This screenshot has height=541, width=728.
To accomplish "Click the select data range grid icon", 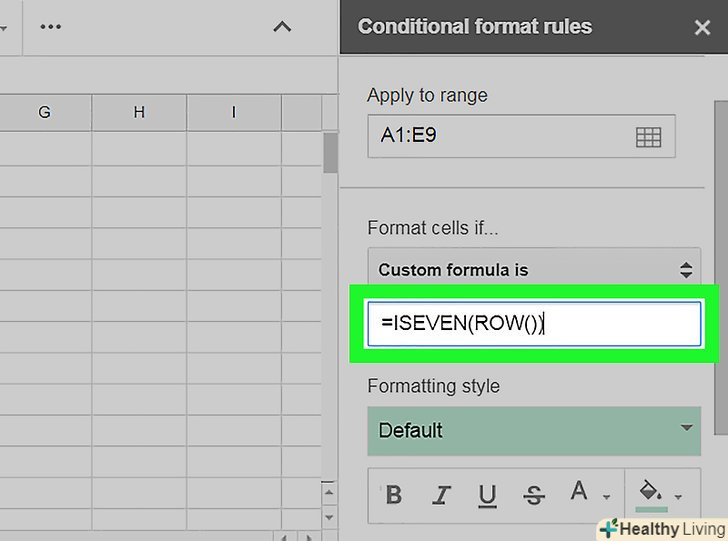I will point(648,137).
